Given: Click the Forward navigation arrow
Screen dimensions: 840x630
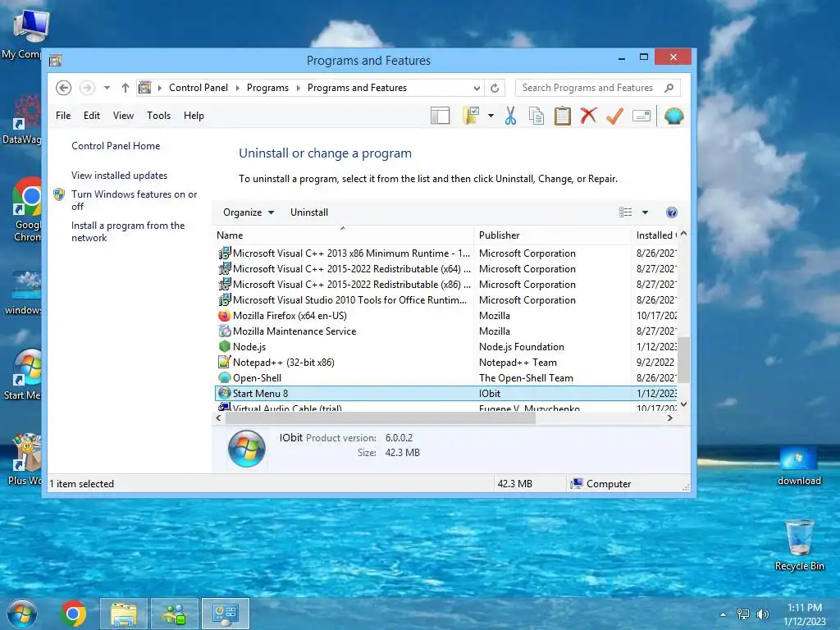Looking at the screenshot, I should (87, 87).
